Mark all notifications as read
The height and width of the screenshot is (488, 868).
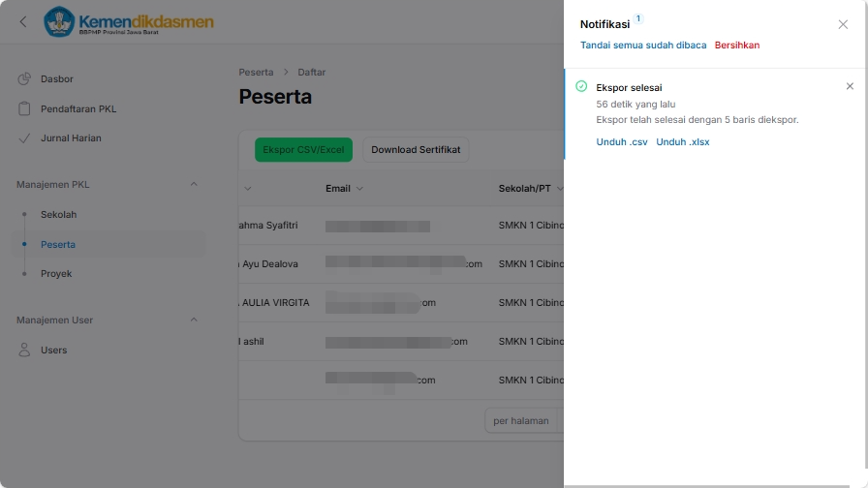(643, 46)
